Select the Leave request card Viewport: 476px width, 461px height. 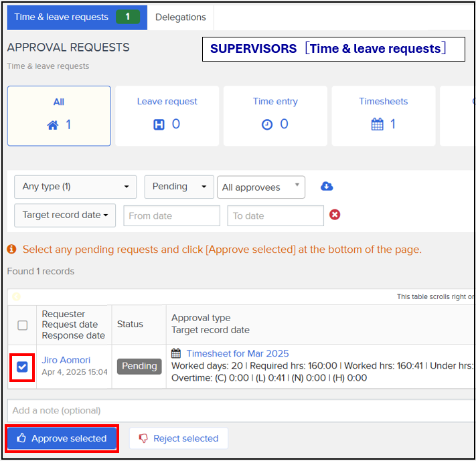(167, 116)
